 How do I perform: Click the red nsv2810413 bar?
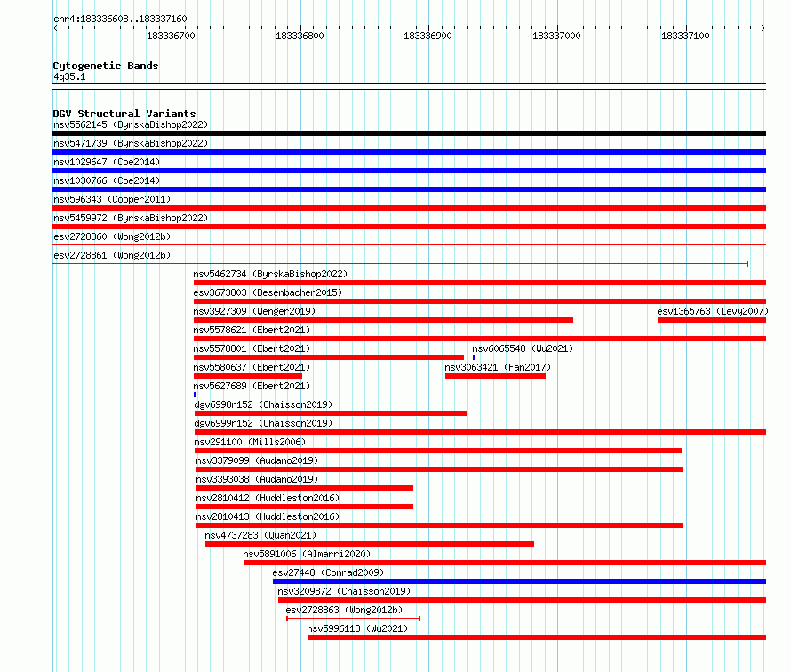pyautogui.click(x=439, y=525)
